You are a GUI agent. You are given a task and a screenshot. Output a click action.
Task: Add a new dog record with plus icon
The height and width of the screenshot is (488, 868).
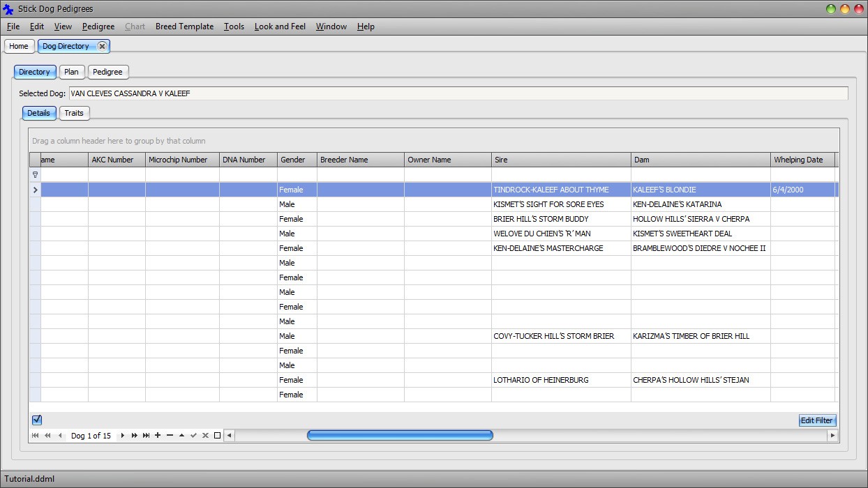click(x=158, y=436)
